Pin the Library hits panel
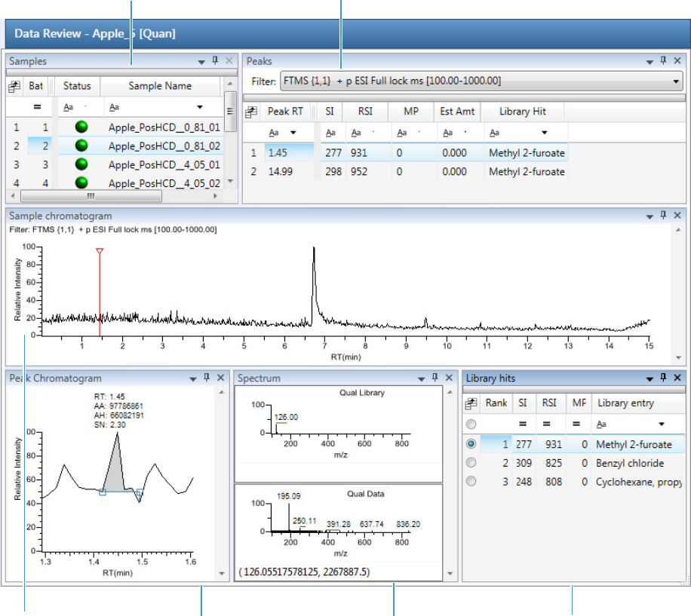The height and width of the screenshot is (616, 691). click(x=664, y=378)
